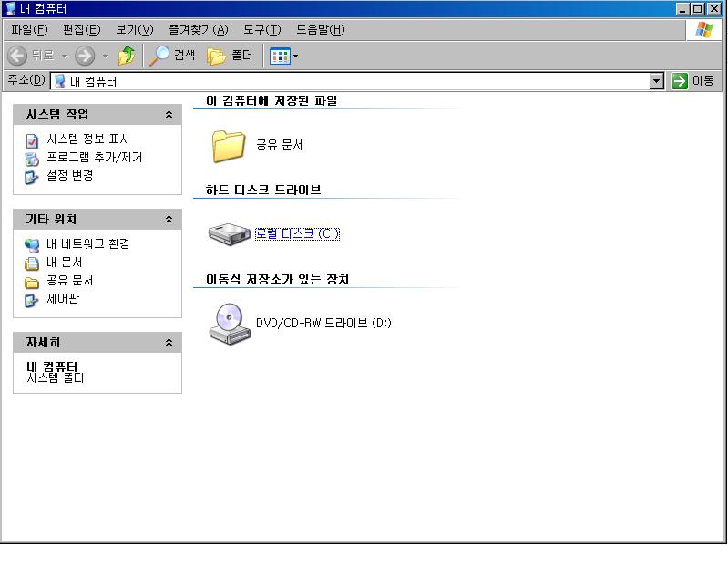Open the 도움말(H) menu
The height and width of the screenshot is (568, 728).
pos(321,30)
